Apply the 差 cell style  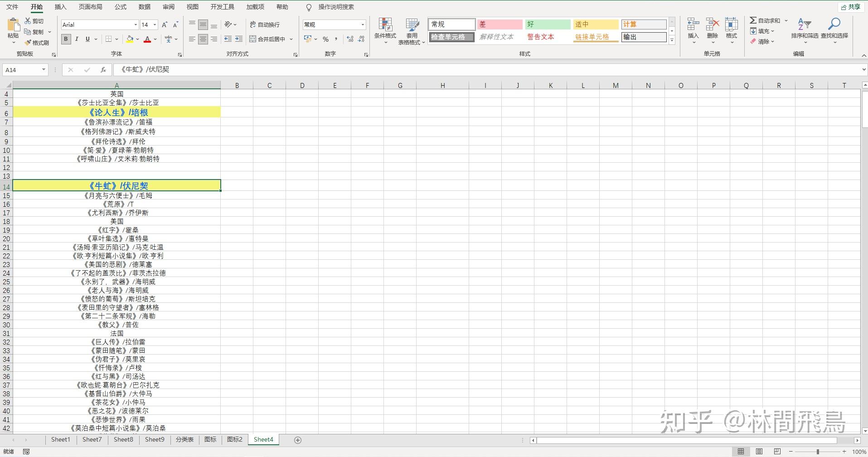tap(499, 24)
